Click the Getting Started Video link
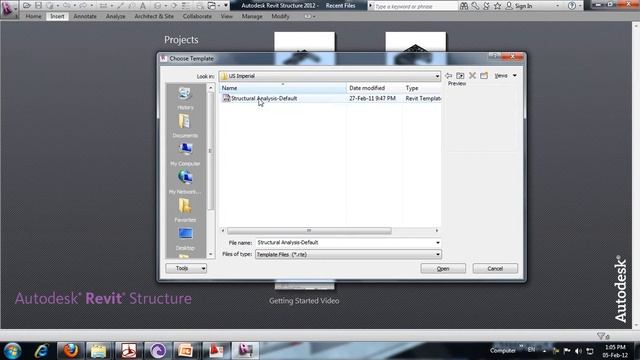 pos(304,301)
